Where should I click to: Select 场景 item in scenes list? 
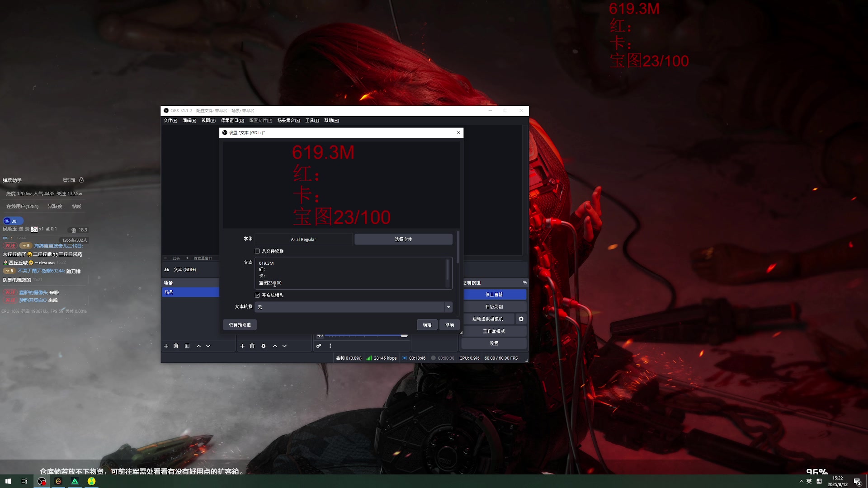190,292
